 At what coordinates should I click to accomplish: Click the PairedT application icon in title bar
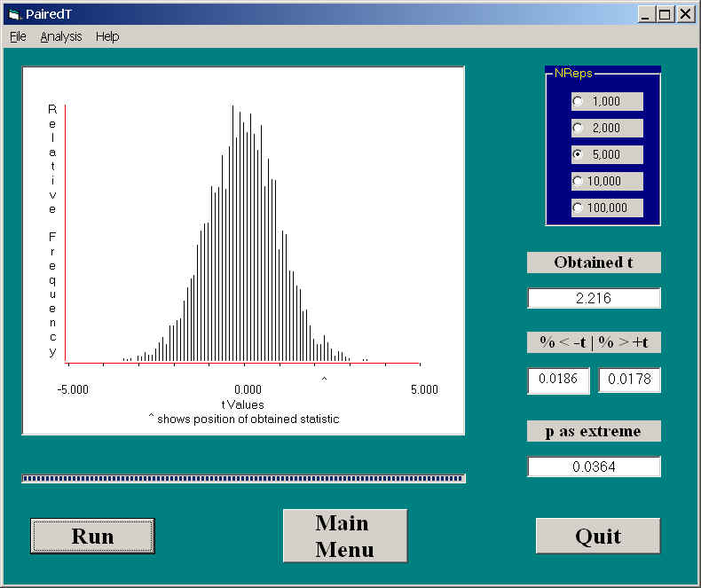(12, 14)
